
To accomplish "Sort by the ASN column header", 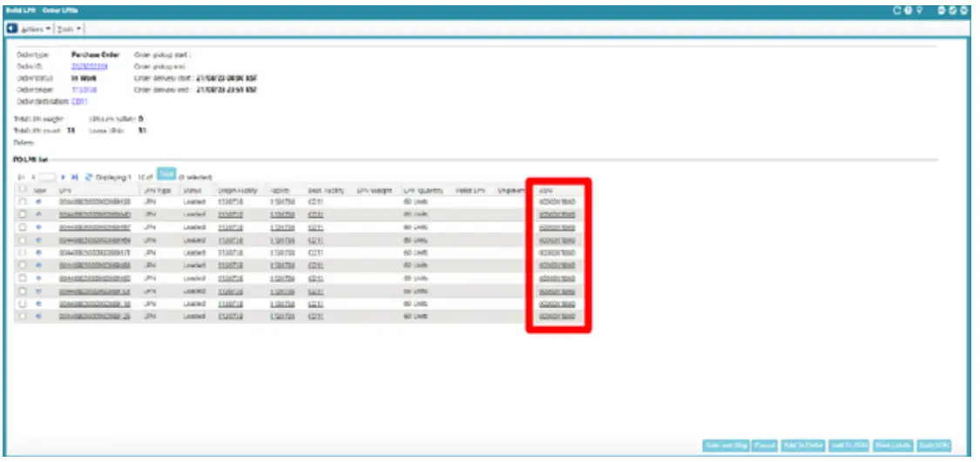I will click(x=545, y=189).
